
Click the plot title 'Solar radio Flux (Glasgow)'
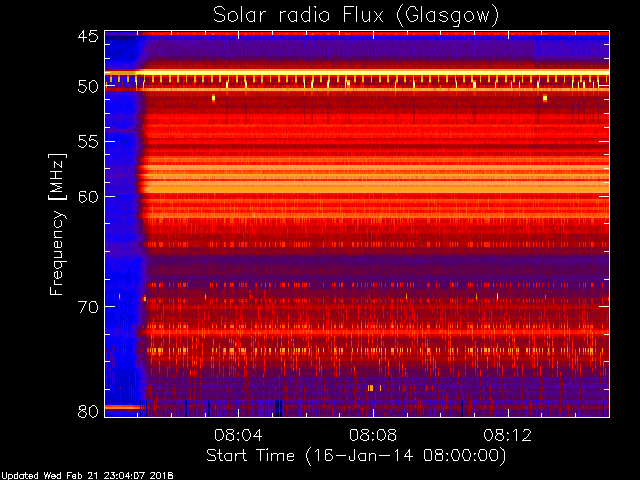[x=356, y=15]
